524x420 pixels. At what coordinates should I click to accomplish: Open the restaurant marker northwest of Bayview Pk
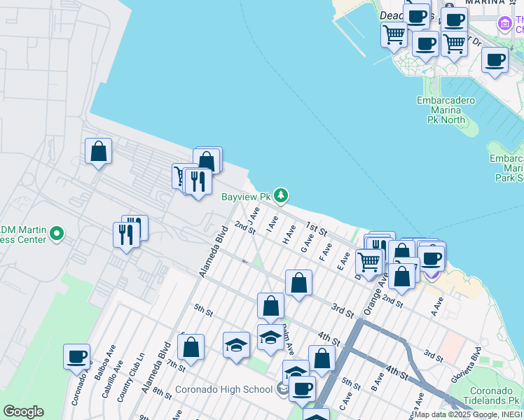pyautogui.click(x=198, y=182)
